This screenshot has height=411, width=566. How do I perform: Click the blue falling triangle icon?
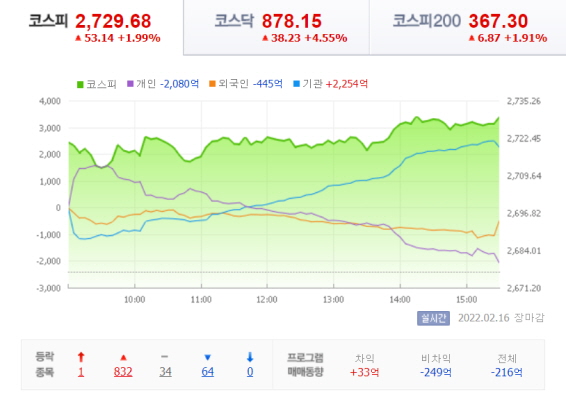point(208,358)
